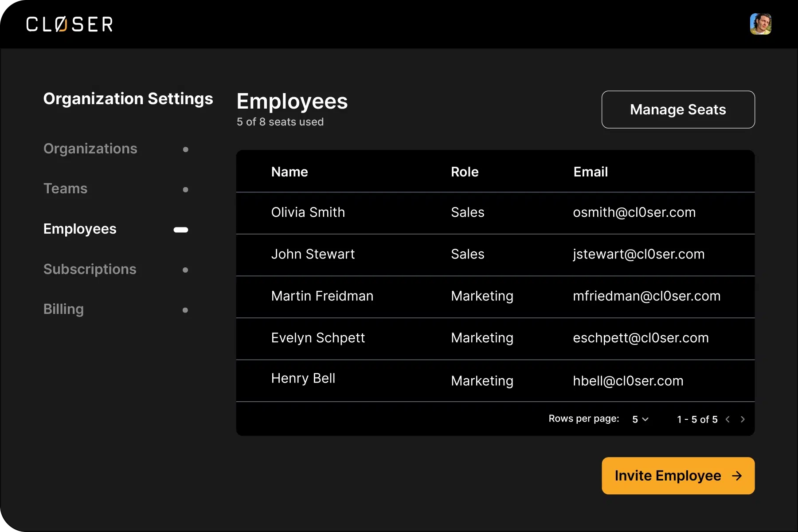The height and width of the screenshot is (532, 798).
Task: Go to previous page of employees
Action: point(728,419)
